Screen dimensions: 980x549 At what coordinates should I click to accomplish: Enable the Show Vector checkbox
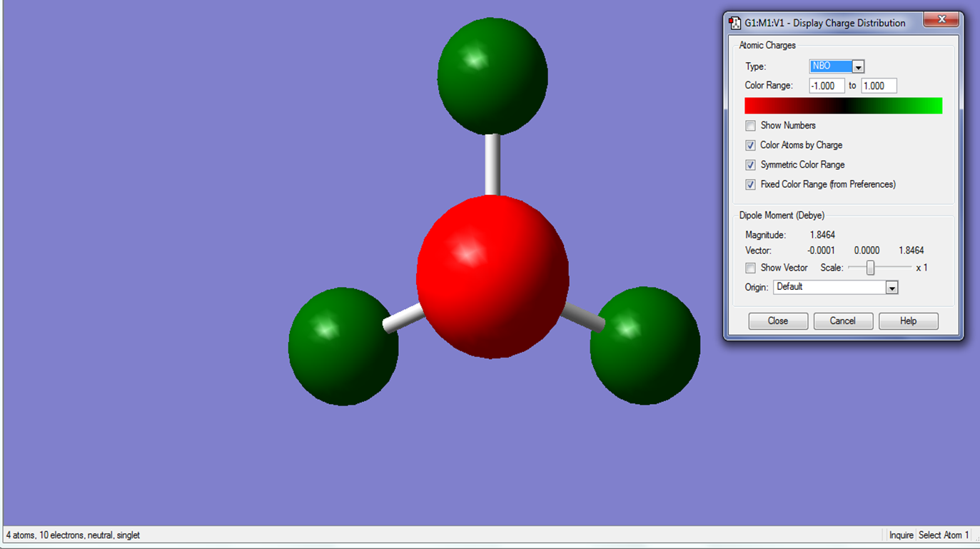pyautogui.click(x=750, y=268)
